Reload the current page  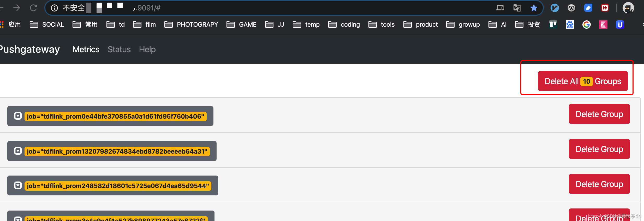pos(34,8)
